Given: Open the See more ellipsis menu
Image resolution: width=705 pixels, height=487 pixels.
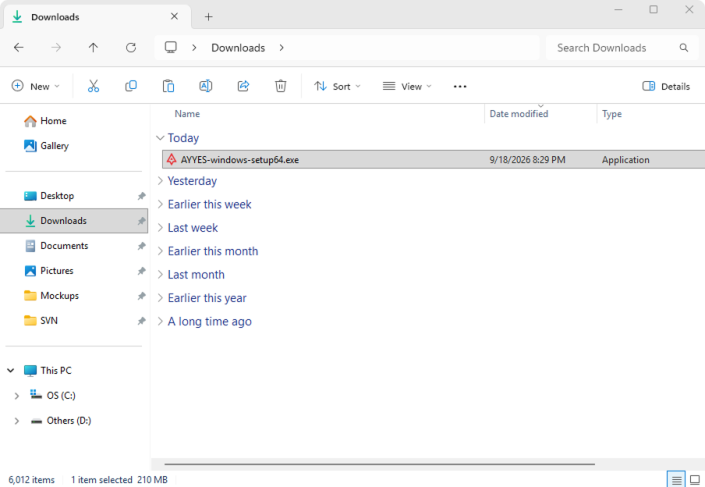Looking at the screenshot, I should tap(460, 86).
